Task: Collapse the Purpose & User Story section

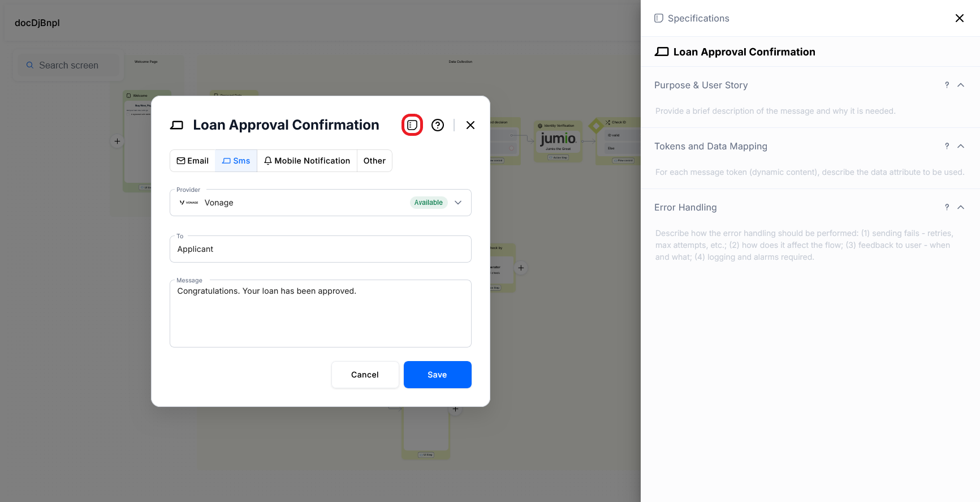Action: point(961,85)
